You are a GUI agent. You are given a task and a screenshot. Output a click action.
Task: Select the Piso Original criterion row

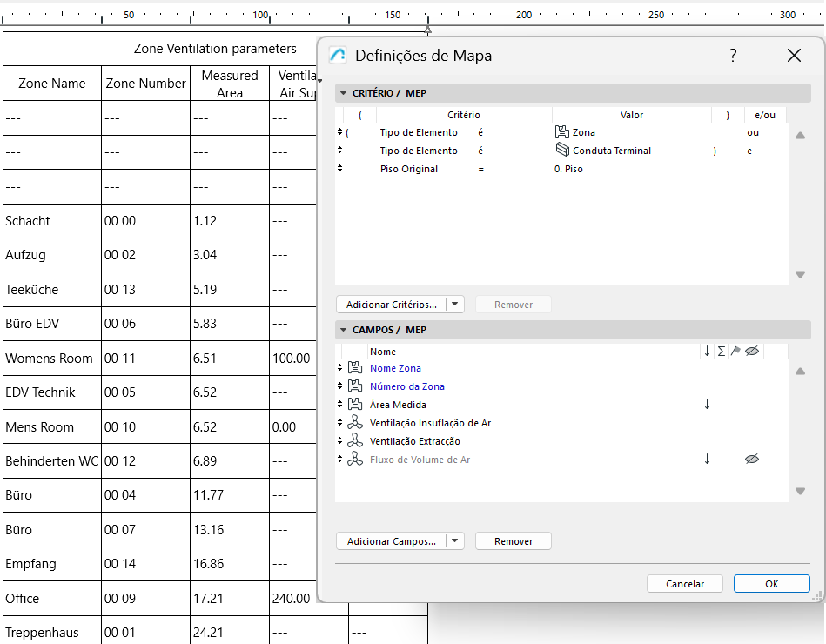[x=409, y=168]
